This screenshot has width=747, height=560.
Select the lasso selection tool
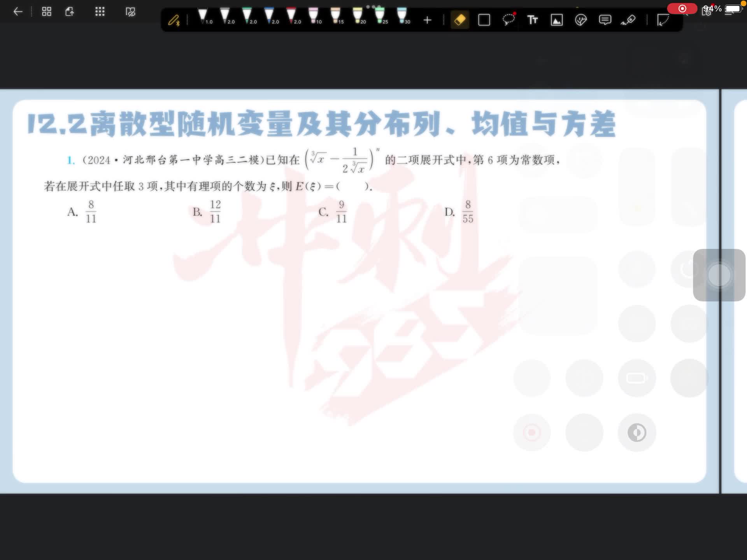pyautogui.click(x=509, y=19)
